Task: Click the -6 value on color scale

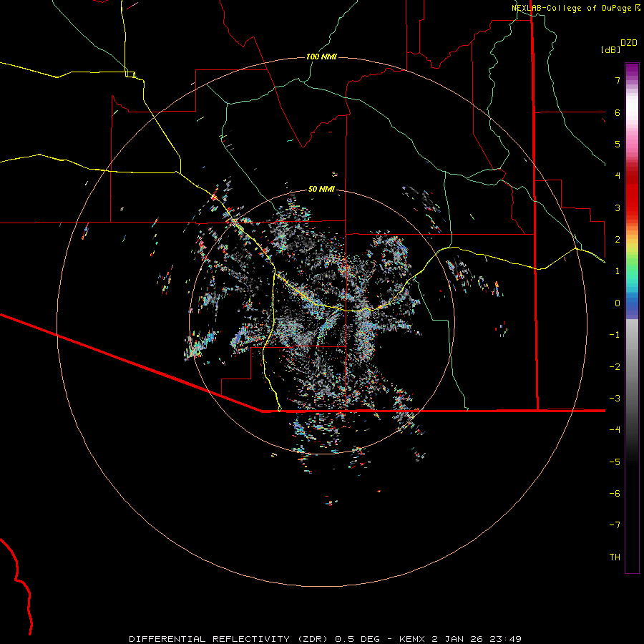Action: tap(615, 494)
